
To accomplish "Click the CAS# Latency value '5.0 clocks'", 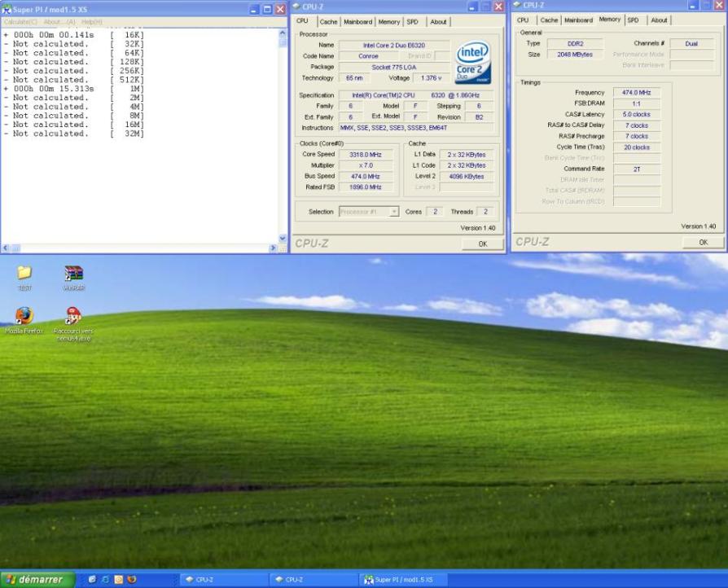I will 637,114.
